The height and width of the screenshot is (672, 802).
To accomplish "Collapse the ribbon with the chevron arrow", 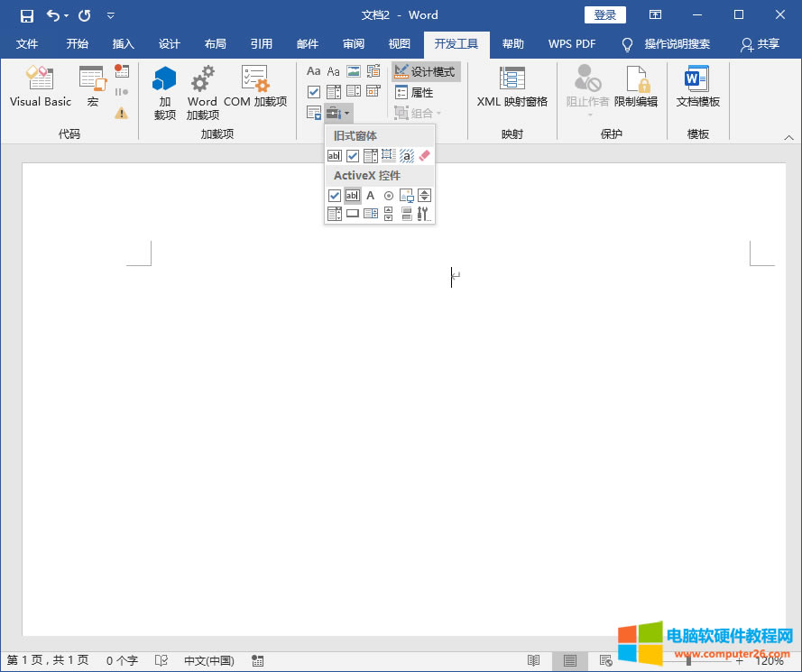I will coord(788,137).
